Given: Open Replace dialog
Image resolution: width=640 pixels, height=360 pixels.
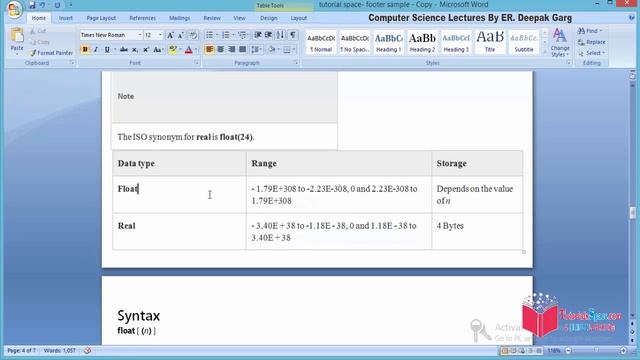Looking at the screenshot, I should coord(592,42).
